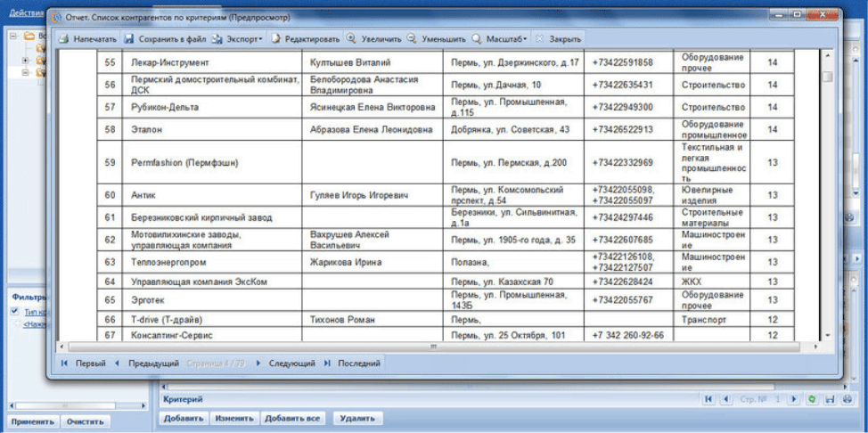The image size is (868, 433).
Task: Expand the tree node under root folder
Action: pyautogui.click(x=25, y=61)
